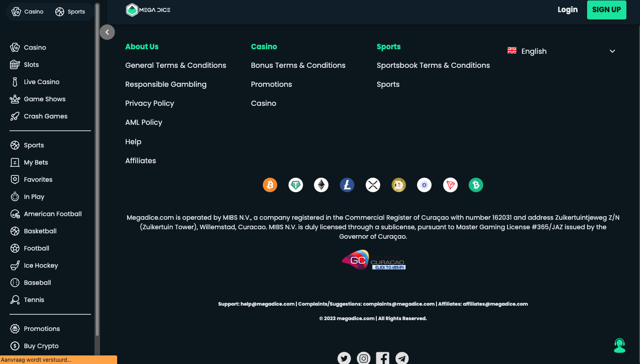Open the Telegram social icon

click(x=402, y=358)
